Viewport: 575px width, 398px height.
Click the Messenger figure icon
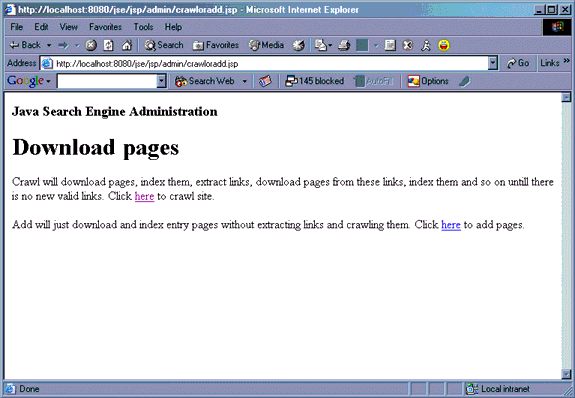pos(426,45)
